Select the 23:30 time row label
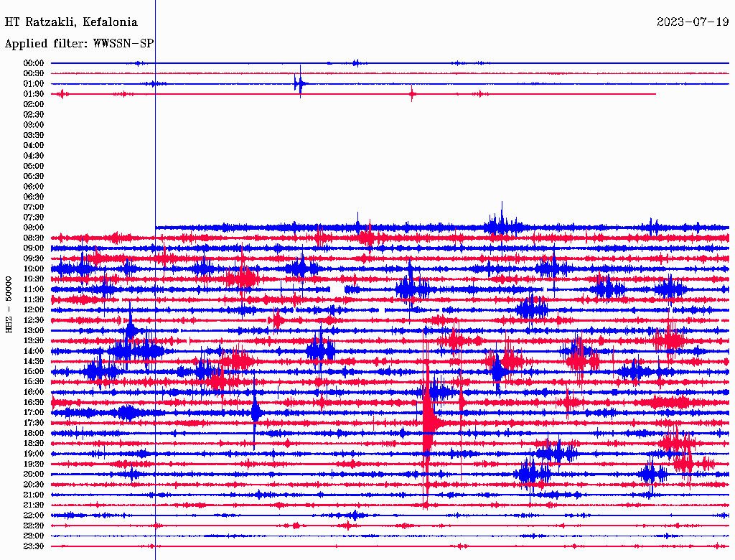 34,546
